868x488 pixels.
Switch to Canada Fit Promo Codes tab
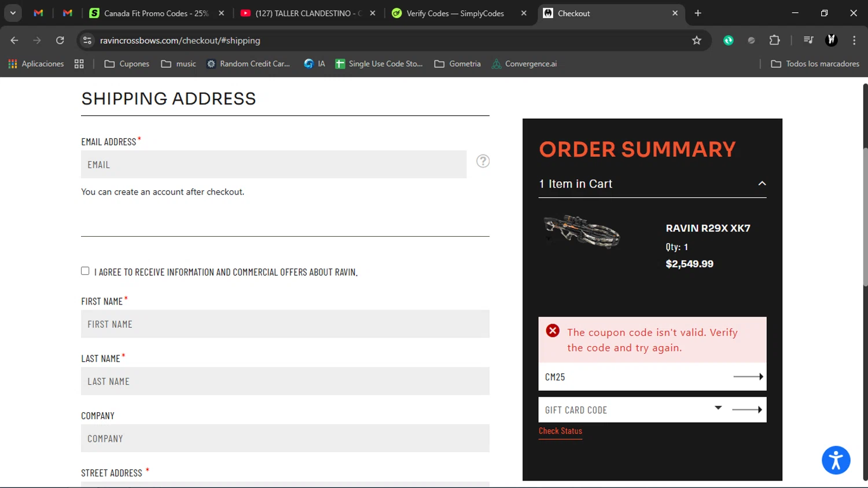click(x=149, y=13)
